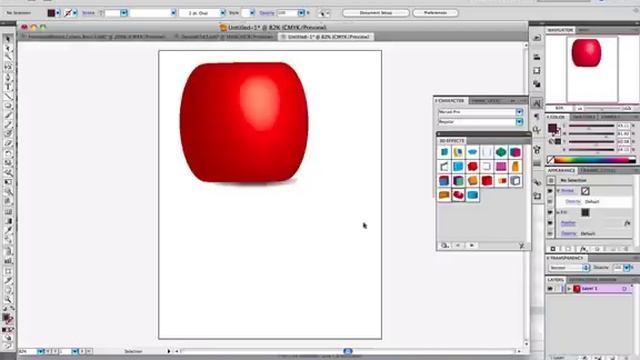This screenshot has height=360, width=640.
Task: Switch to the Layers tab
Action: [x=555, y=280]
